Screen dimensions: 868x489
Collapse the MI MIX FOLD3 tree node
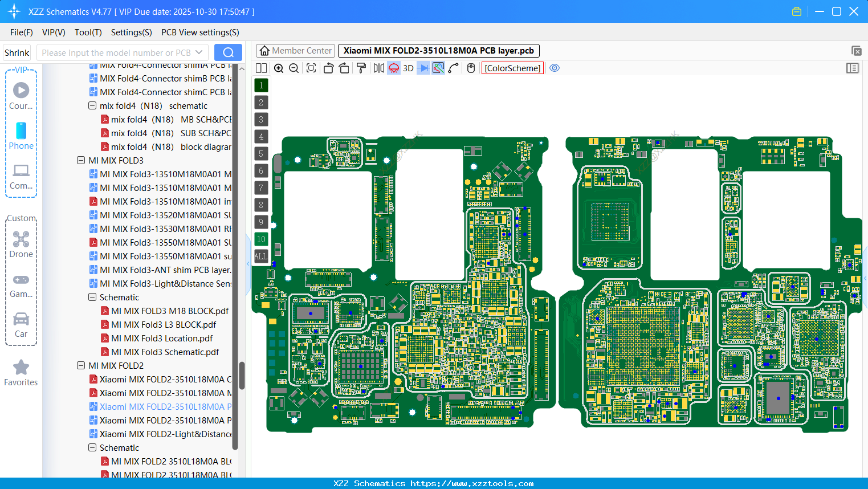point(80,160)
